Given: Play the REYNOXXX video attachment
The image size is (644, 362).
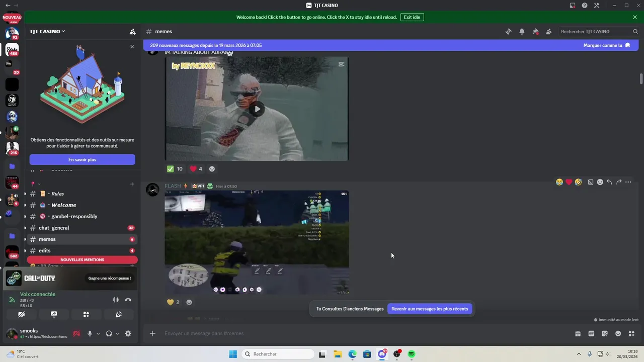Looking at the screenshot, I should (257, 109).
